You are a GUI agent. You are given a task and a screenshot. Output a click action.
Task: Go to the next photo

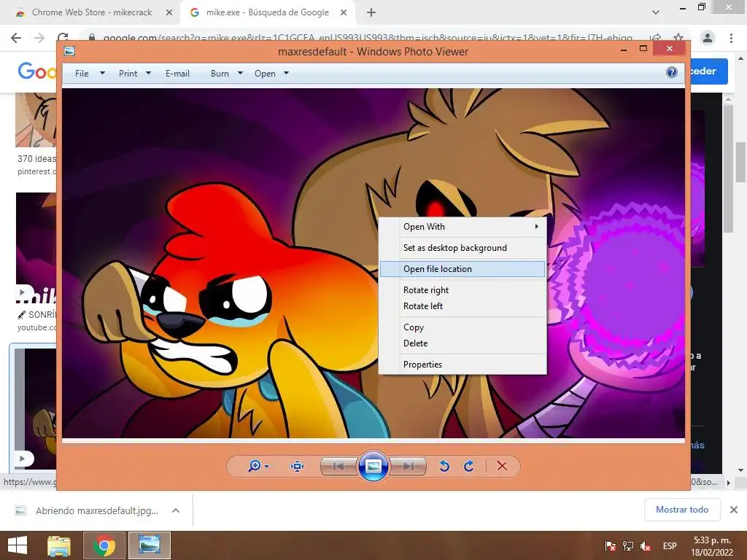click(409, 466)
